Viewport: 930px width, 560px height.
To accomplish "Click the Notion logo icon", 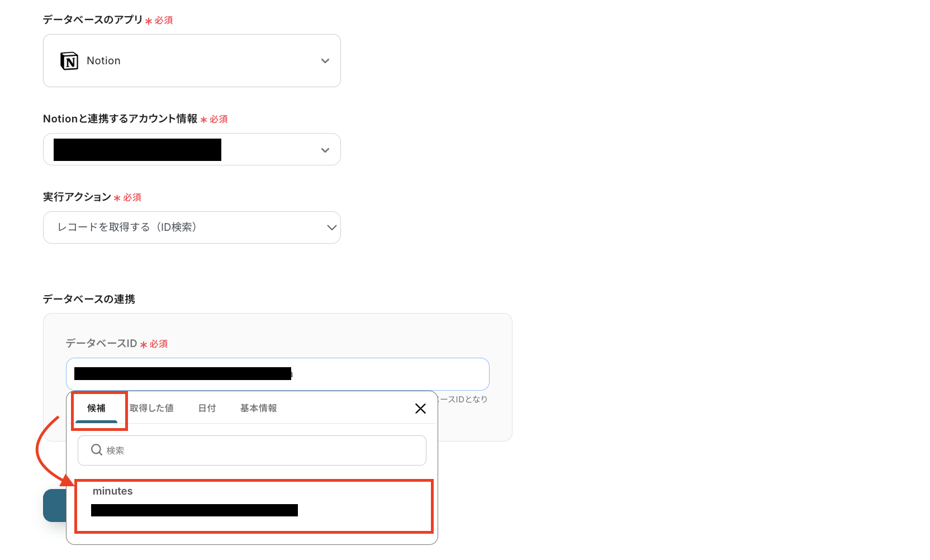I will pyautogui.click(x=69, y=61).
